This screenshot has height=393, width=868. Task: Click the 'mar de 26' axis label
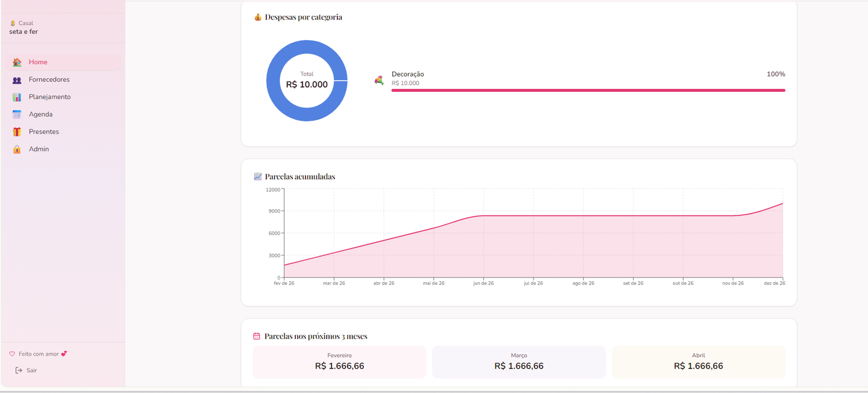tap(334, 283)
